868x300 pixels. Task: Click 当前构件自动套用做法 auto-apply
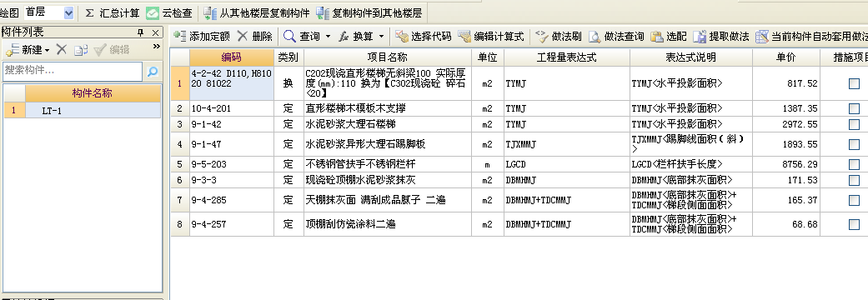point(811,37)
